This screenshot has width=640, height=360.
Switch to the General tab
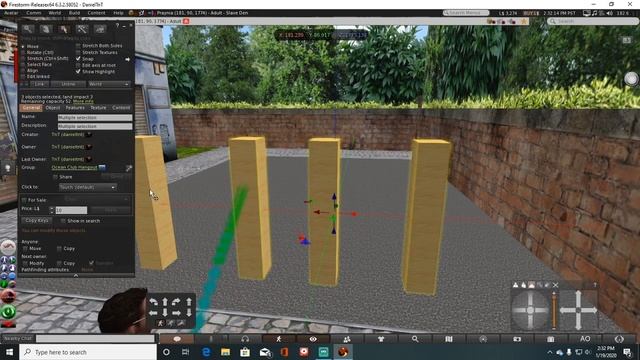[x=31, y=108]
